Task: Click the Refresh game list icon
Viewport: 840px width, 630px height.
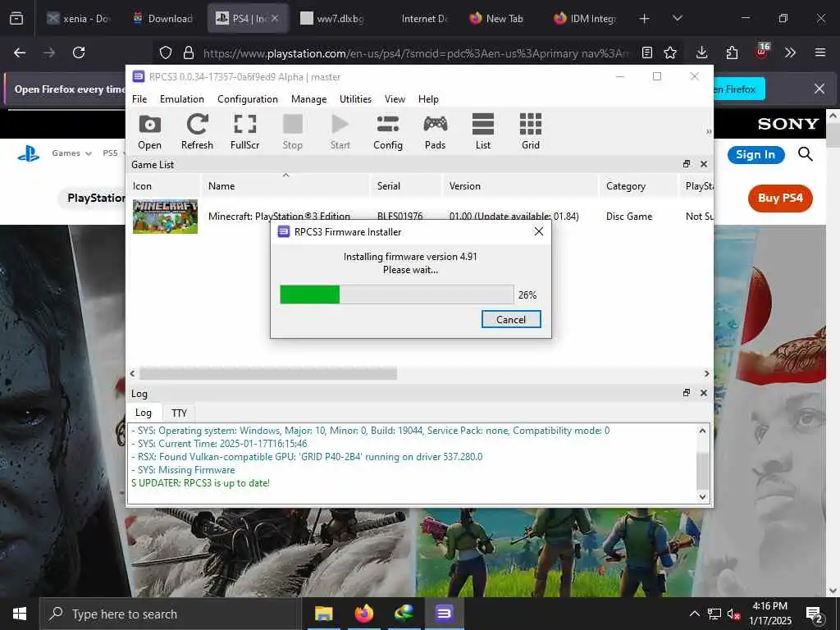Action: click(x=197, y=132)
